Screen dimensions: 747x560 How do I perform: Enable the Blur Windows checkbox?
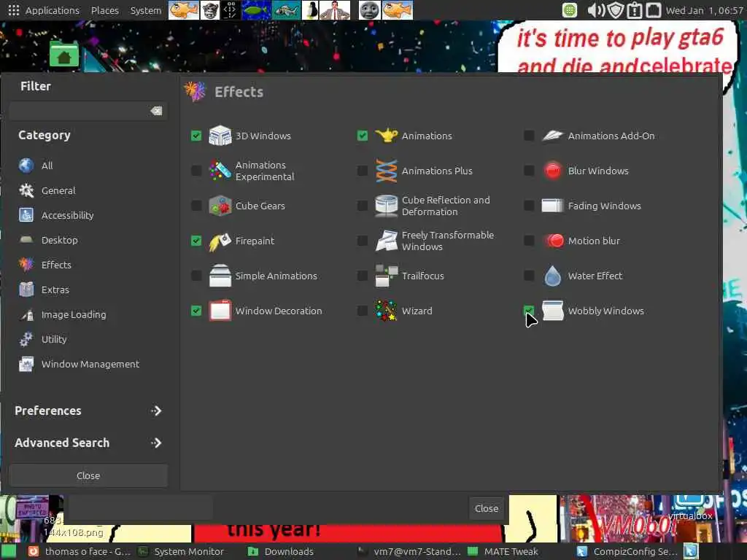click(529, 171)
